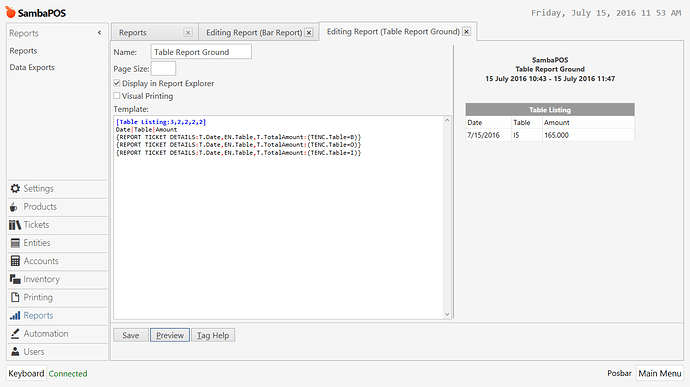Screen dimensions: 690x387
Task: Close the Table Report Ground tab
Action: (466, 32)
